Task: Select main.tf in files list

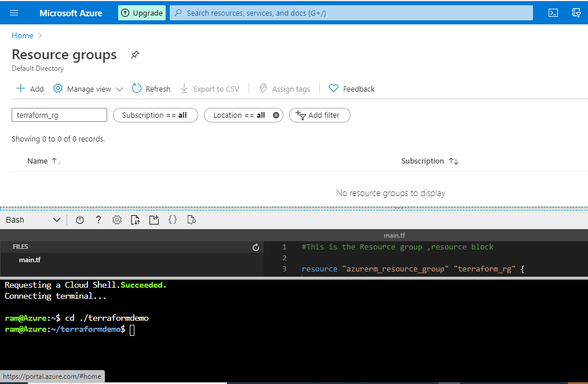Action: [x=30, y=260]
